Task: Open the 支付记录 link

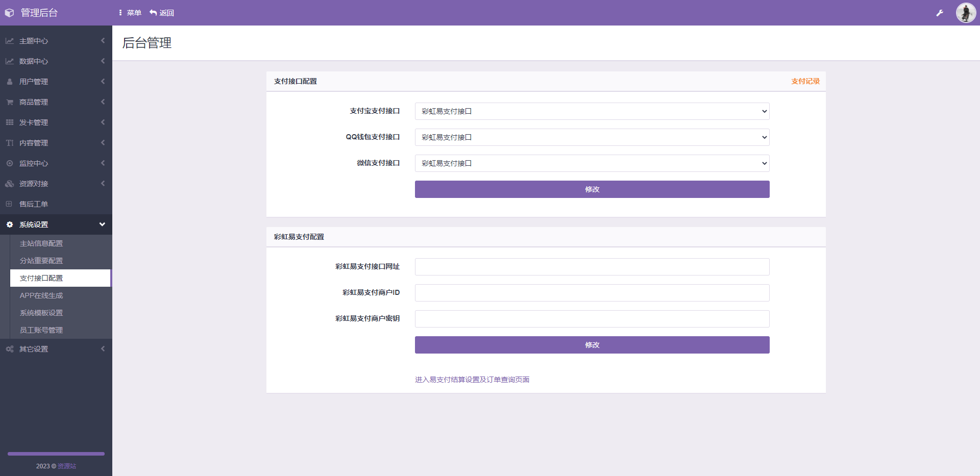Action: coord(805,81)
